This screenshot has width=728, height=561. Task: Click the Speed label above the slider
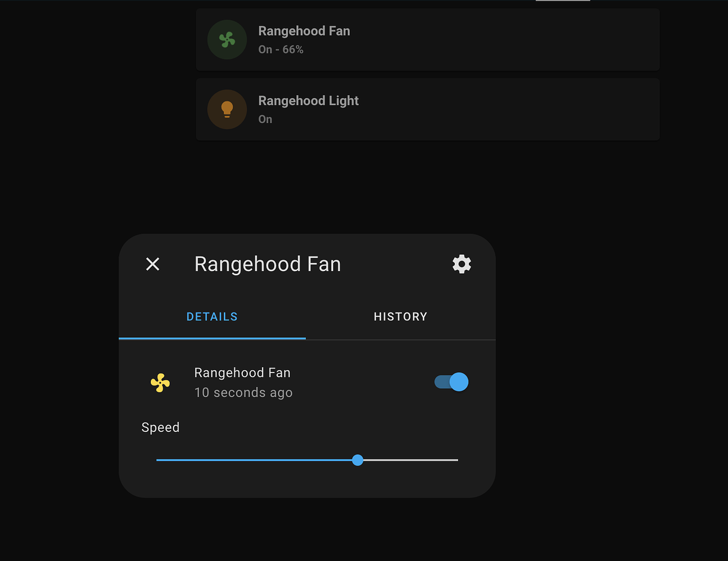(160, 427)
